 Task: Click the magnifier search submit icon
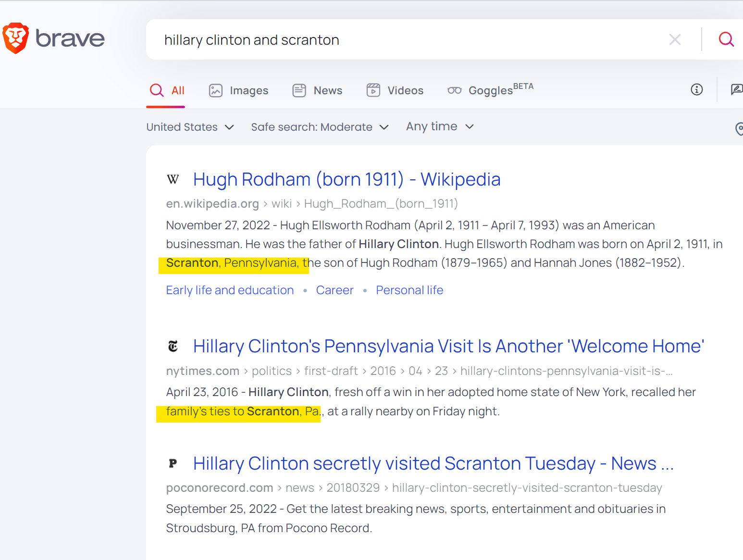click(726, 39)
